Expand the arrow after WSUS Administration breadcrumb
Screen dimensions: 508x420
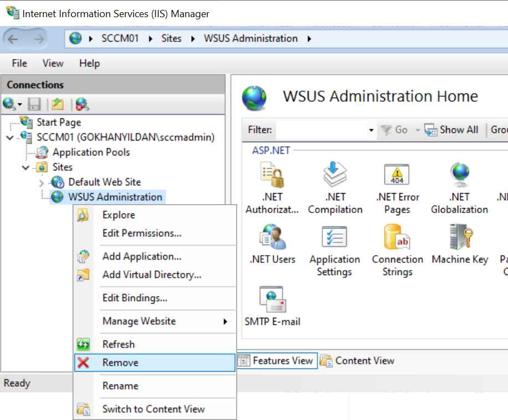point(310,39)
